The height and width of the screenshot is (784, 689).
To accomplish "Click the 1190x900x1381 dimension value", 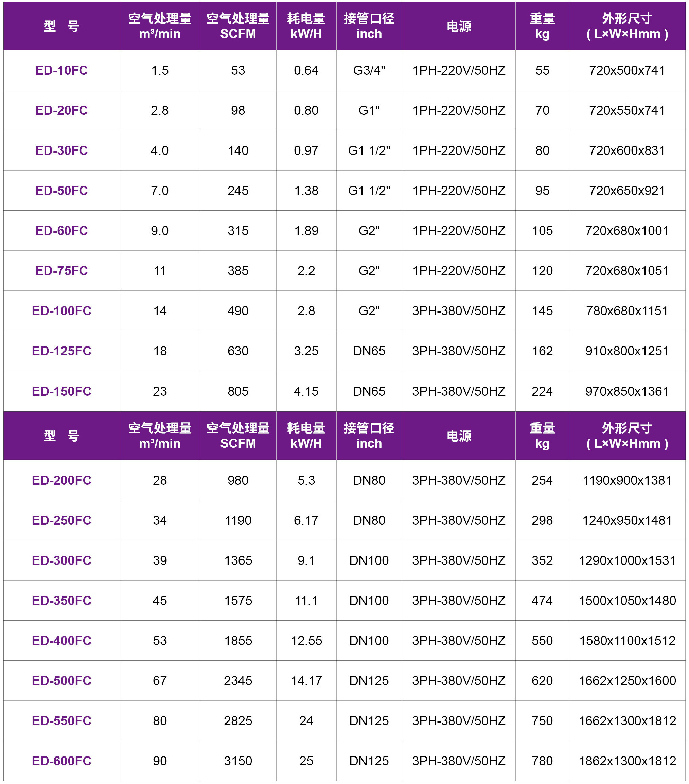I will click(x=627, y=480).
